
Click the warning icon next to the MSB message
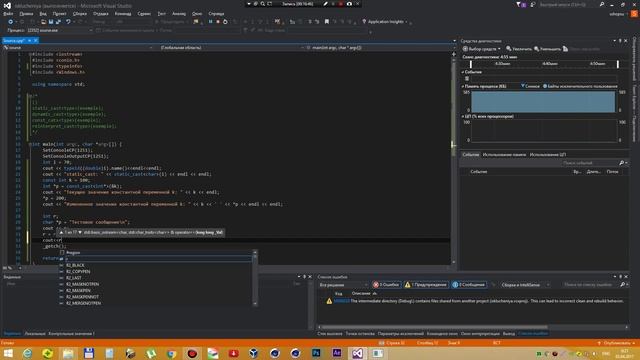pos(329,301)
